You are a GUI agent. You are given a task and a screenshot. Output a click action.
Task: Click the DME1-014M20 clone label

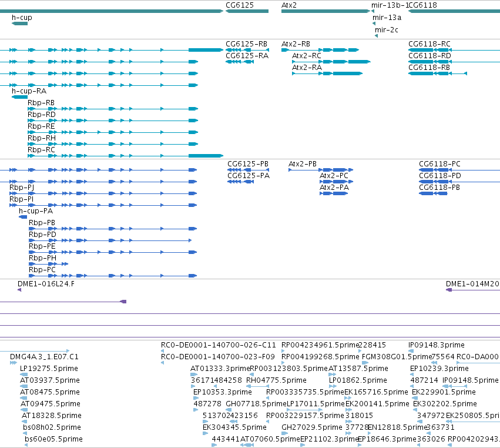tap(472, 284)
